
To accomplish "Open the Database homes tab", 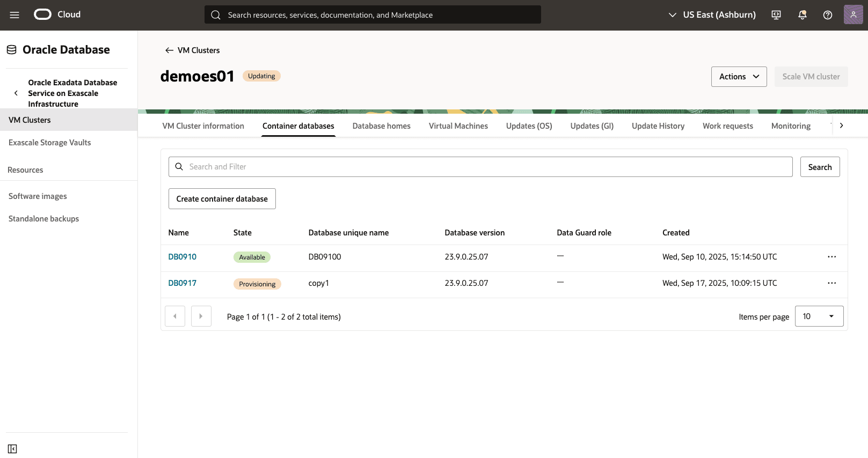I will 382,126.
